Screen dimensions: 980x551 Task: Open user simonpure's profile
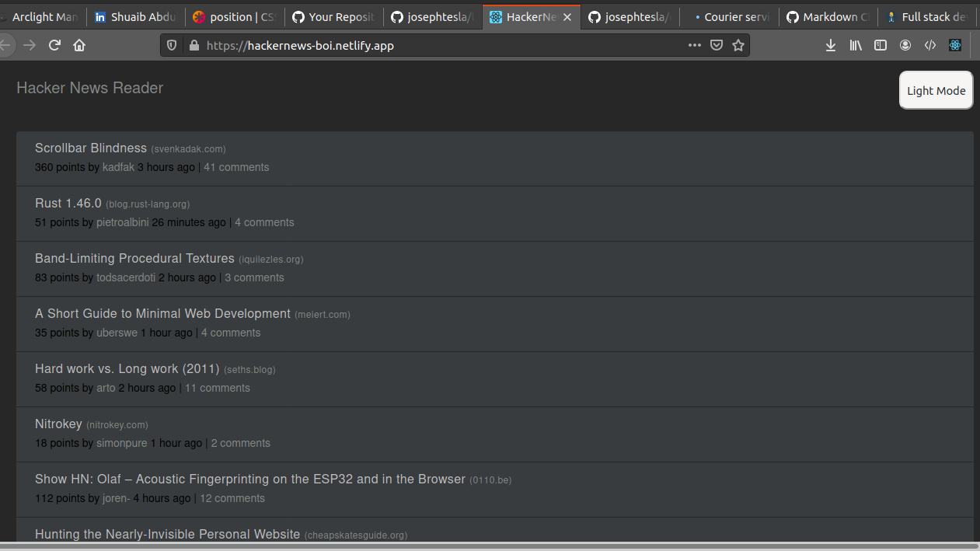click(x=122, y=443)
